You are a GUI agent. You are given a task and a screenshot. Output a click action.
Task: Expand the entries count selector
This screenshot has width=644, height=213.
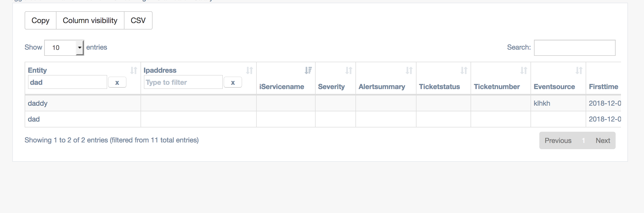point(64,47)
